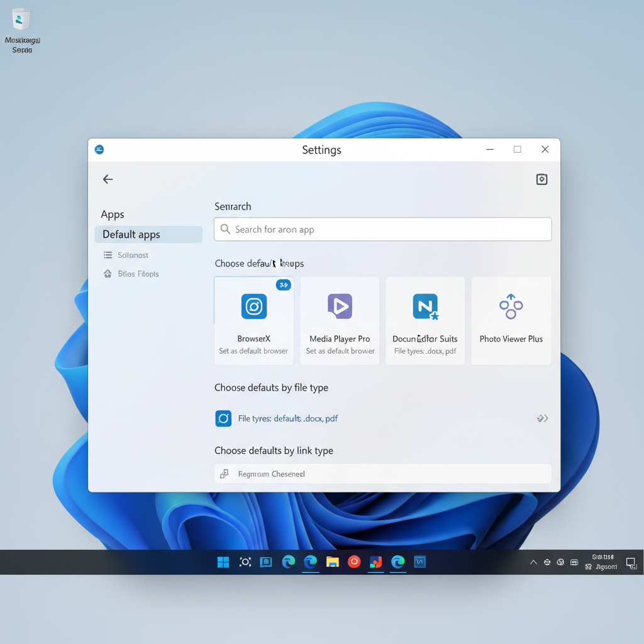This screenshot has width=644, height=644.
Task: Click the DocunEditor Suits N icon
Action: [x=426, y=306]
